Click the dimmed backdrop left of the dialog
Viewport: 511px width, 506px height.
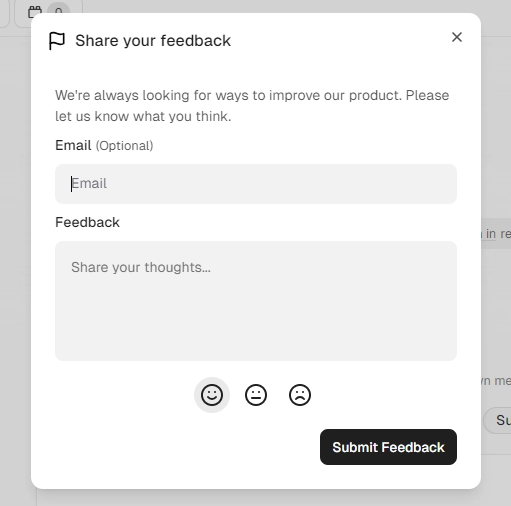point(15,253)
